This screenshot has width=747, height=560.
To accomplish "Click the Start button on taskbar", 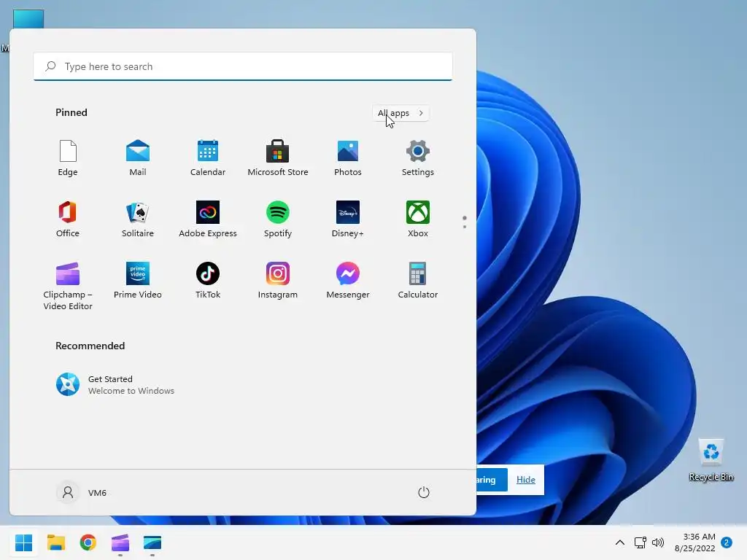I will pyautogui.click(x=24, y=542).
